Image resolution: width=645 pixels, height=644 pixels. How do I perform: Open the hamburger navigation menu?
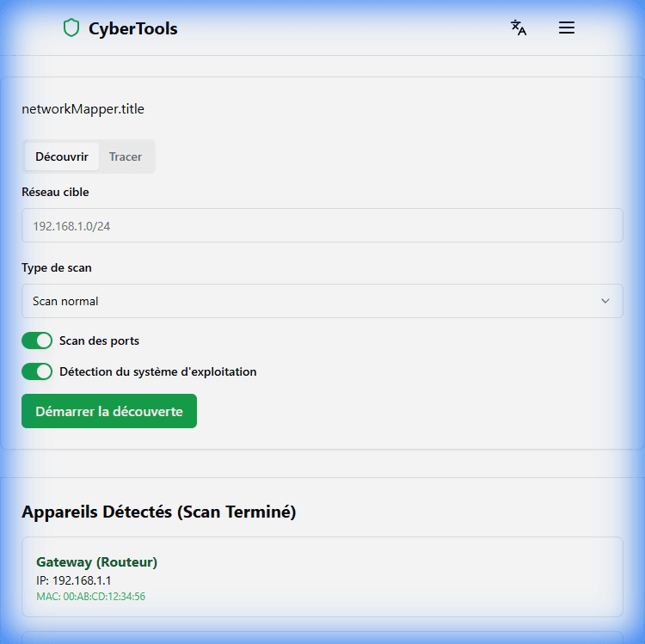click(567, 28)
